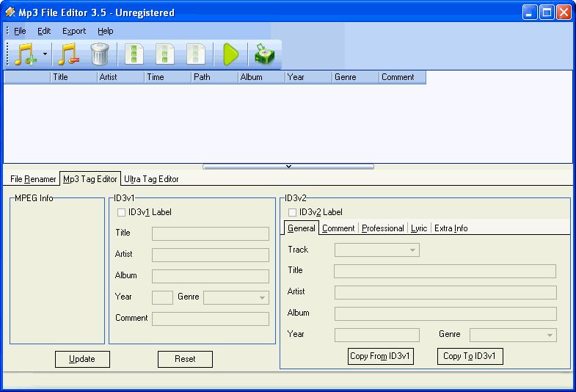Enable the ID3v2 Label checkbox
The image size is (576, 392).
point(293,212)
